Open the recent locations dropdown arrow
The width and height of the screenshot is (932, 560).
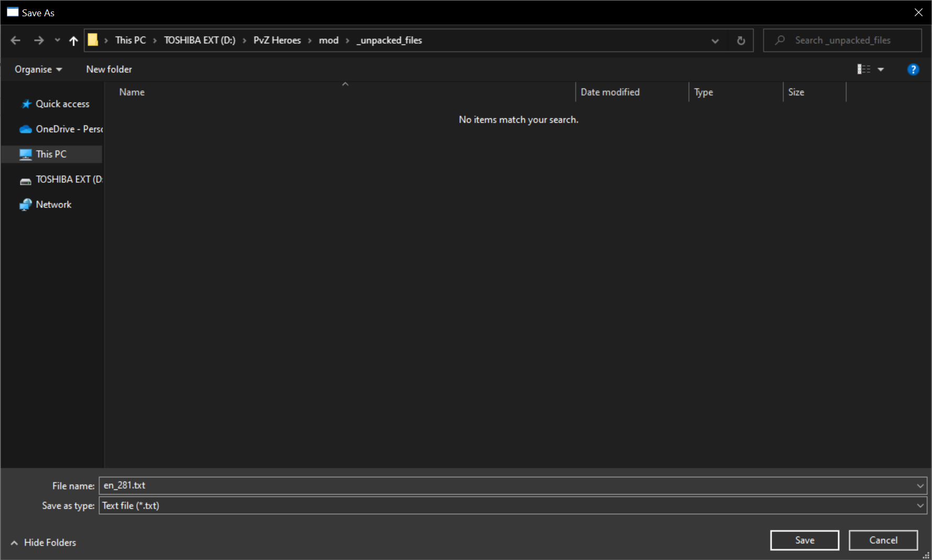click(57, 40)
